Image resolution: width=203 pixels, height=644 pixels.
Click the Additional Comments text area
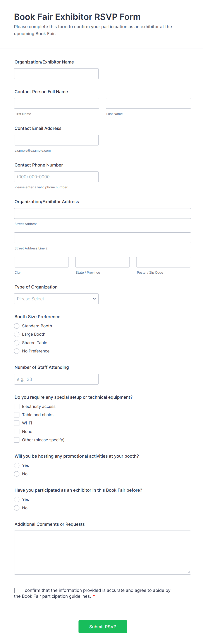pos(103,553)
